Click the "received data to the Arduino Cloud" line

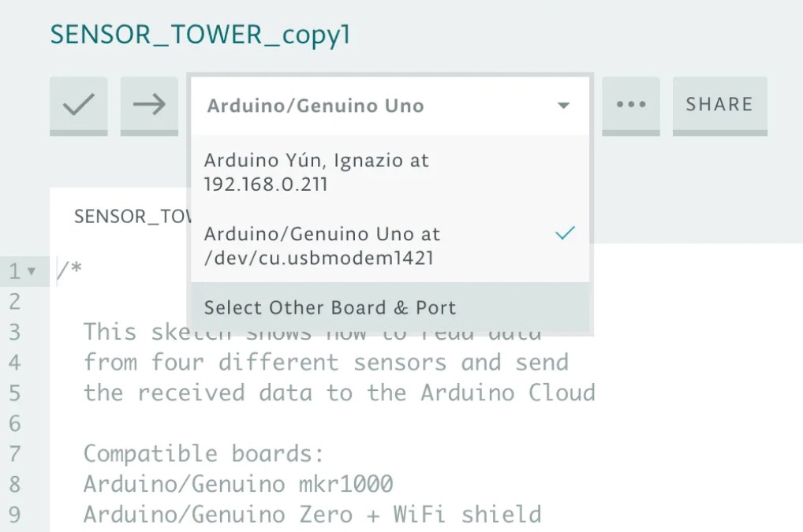point(339,393)
